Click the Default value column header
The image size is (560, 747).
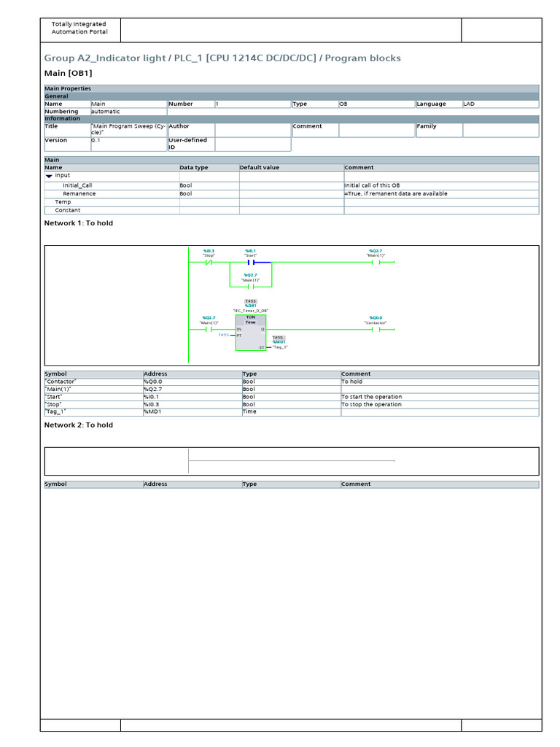(x=260, y=168)
